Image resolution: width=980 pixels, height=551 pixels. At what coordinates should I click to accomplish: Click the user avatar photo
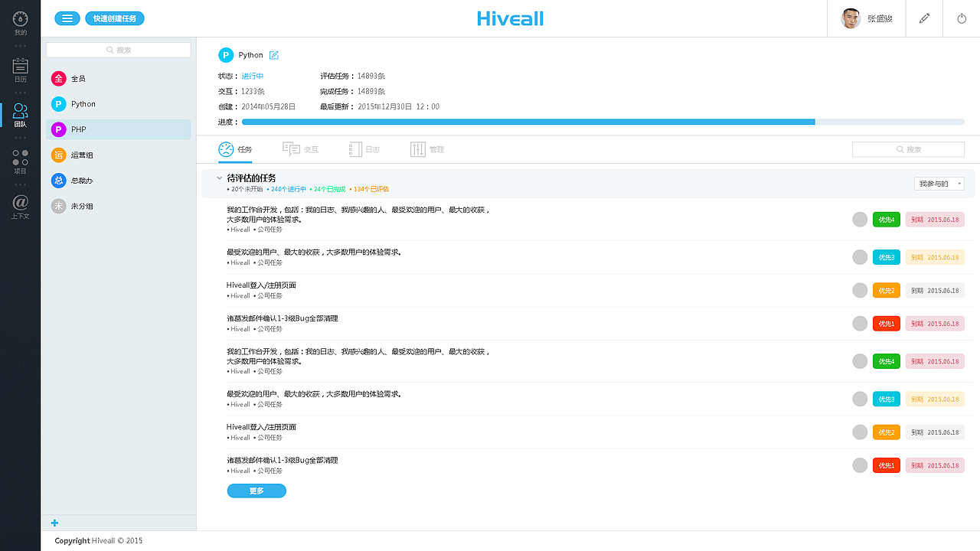point(851,18)
